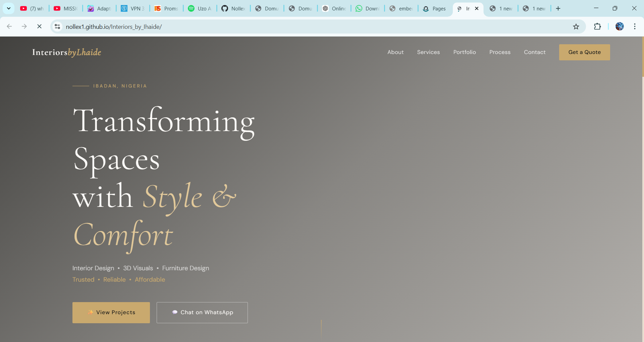Open the Chrome three-dot menu
Image resolution: width=644 pixels, height=342 pixels.
pyautogui.click(x=635, y=26)
